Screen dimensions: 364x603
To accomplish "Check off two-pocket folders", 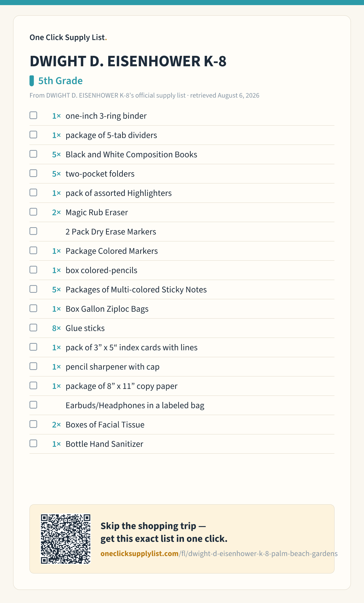I will [x=33, y=173].
